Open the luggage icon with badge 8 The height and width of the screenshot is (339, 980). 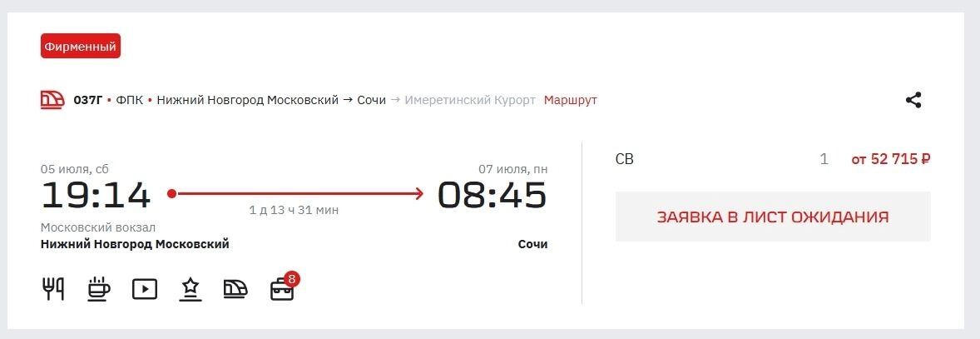coord(285,287)
